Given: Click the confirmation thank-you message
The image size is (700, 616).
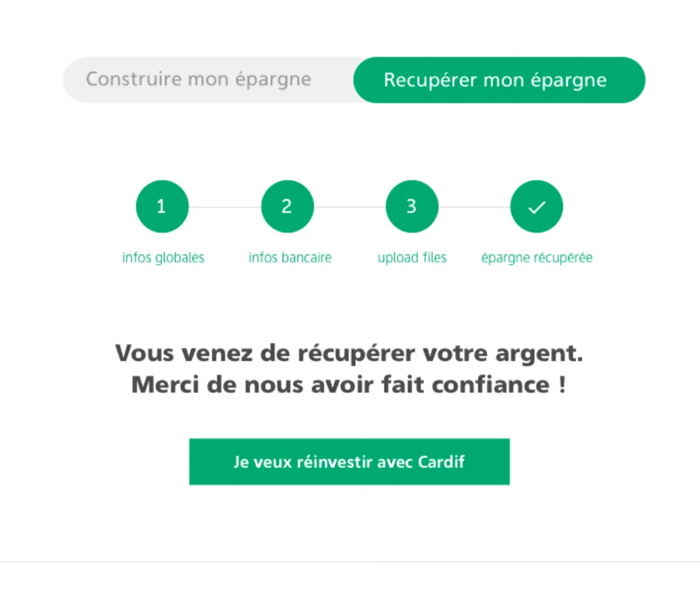Looking at the screenshot, I should [x=349, y=369].
